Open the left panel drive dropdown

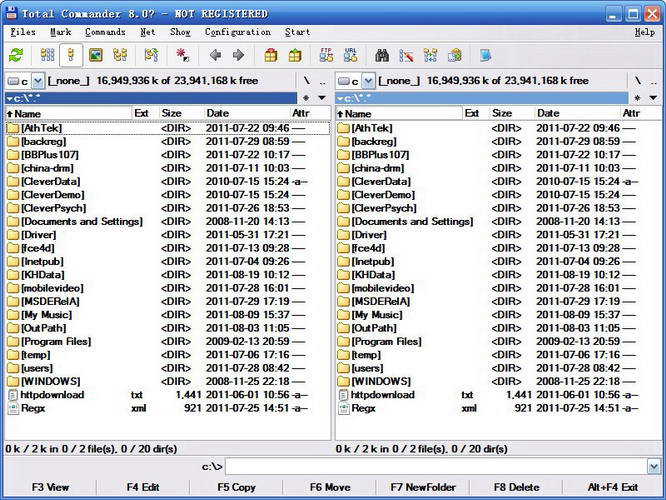point(38,81)
